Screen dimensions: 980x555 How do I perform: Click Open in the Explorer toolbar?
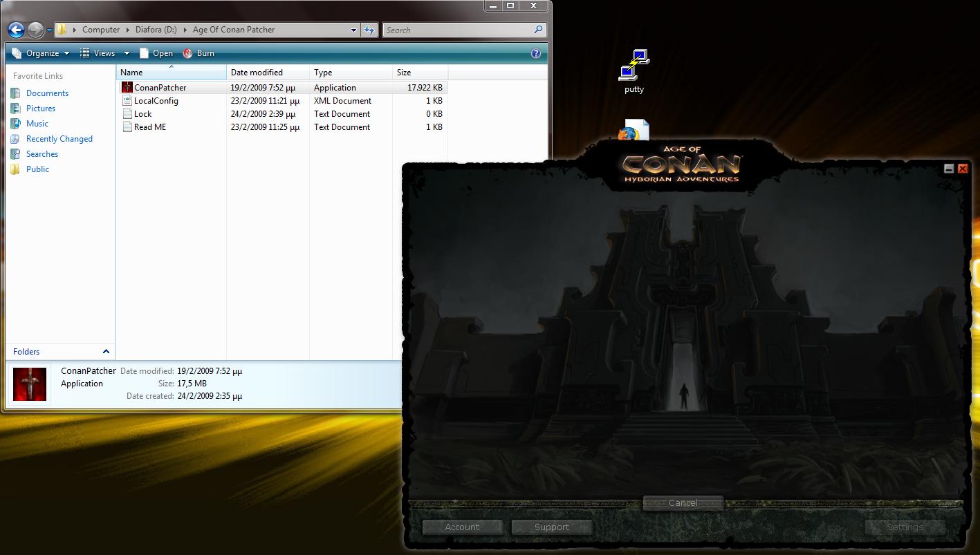pos(156,53)
